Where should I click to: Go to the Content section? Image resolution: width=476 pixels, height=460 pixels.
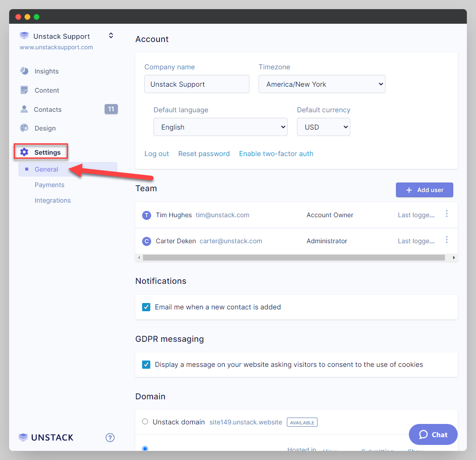click(x=47, y=90)
